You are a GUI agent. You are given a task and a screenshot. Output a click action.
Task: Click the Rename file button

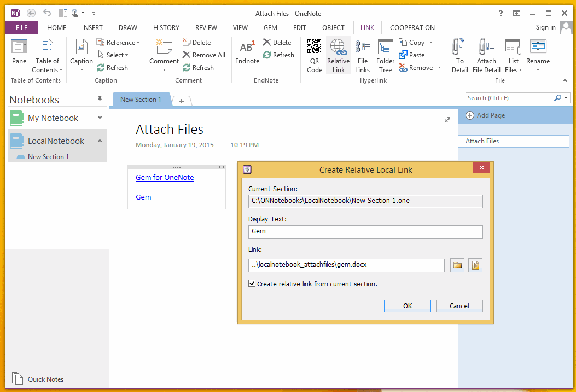[x=538, y=56]
